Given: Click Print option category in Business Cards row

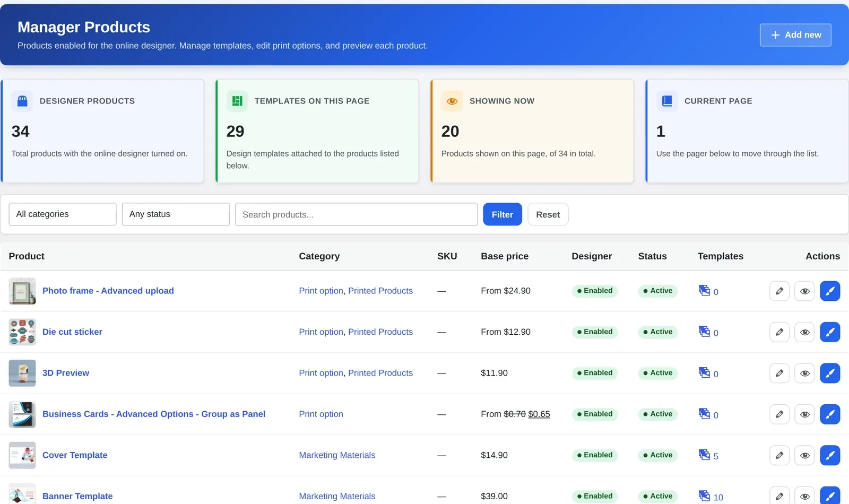Looking at the screenshot, I should (321, 414).
